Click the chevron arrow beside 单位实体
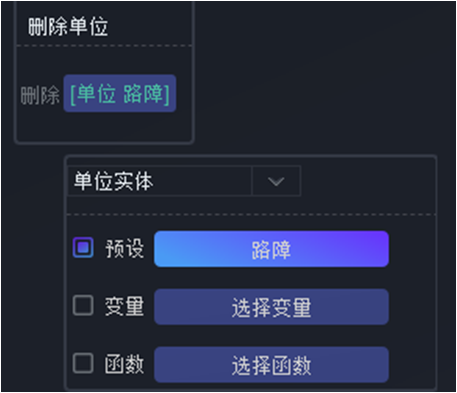 coord(276,181)
